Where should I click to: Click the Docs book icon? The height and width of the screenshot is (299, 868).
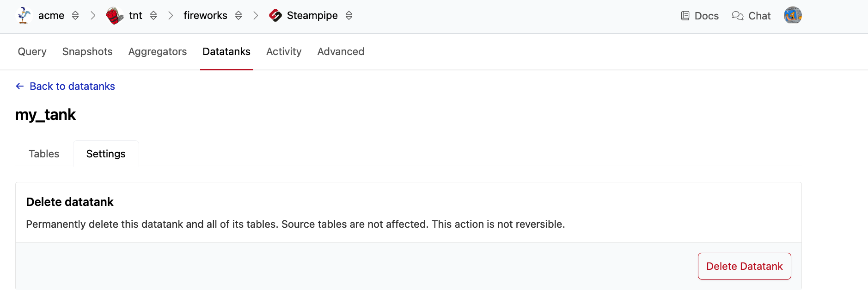coord(685,16)
